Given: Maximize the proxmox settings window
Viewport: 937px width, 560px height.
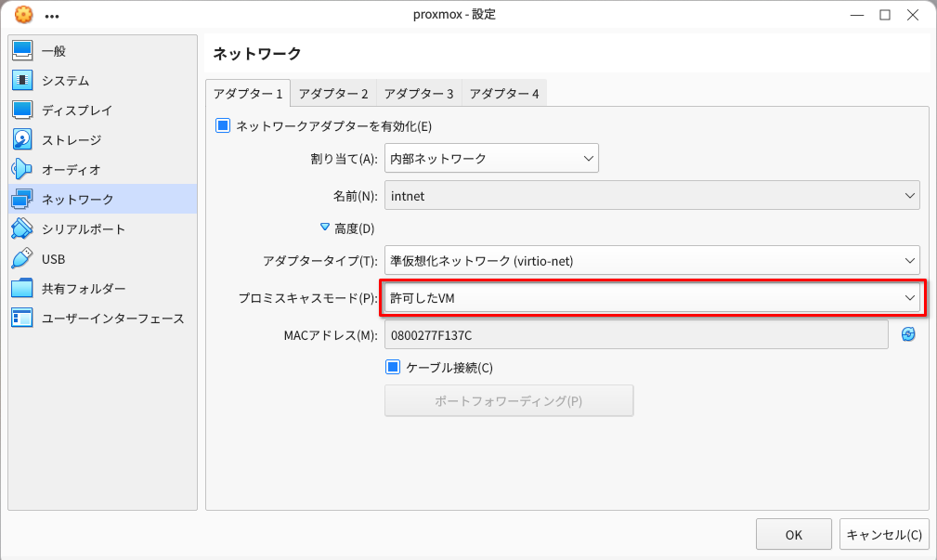Looking at the screenshot, I should (x=884, y=15).
